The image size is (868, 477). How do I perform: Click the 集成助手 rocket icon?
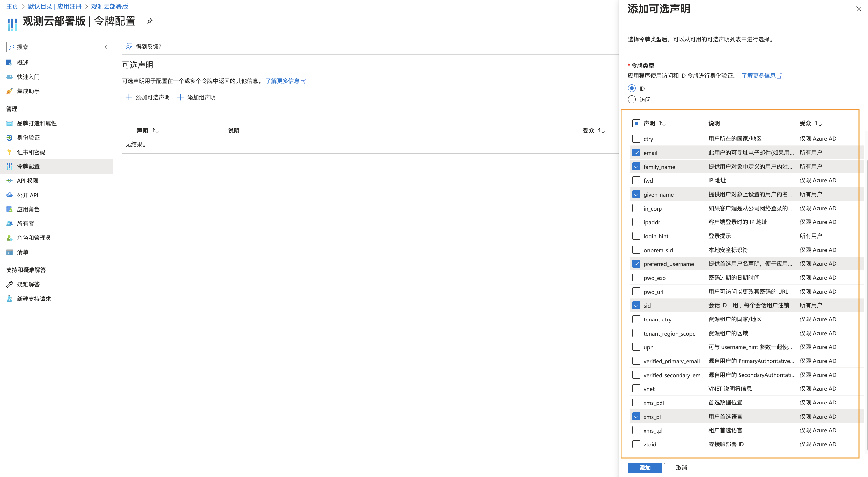tap(10, 91)
